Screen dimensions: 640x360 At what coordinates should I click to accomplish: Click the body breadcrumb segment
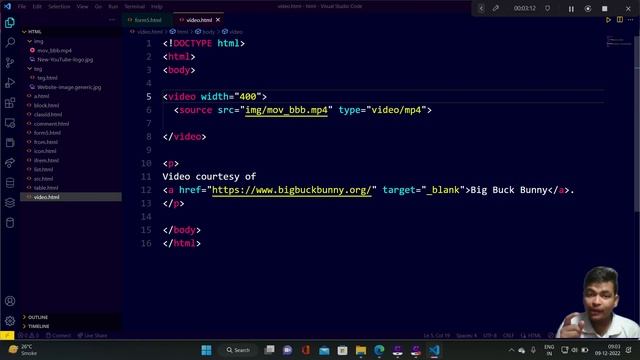coord(204,32)
